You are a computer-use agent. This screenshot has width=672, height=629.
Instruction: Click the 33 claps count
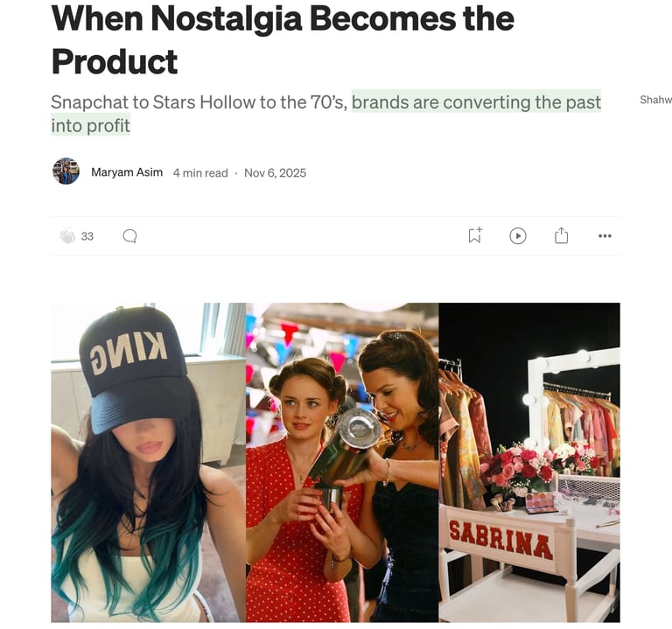pyautogui.click(x=87, y=236)
